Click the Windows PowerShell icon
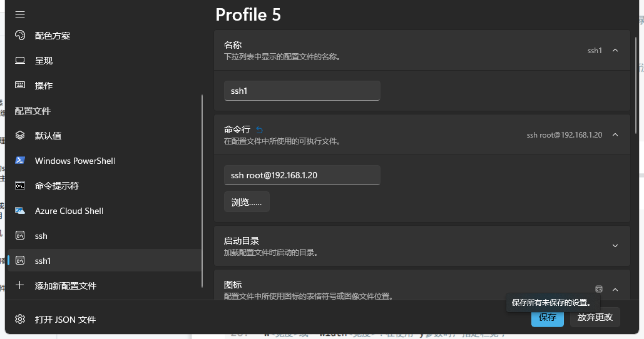644x339 pixels. (x=20, y=160)
